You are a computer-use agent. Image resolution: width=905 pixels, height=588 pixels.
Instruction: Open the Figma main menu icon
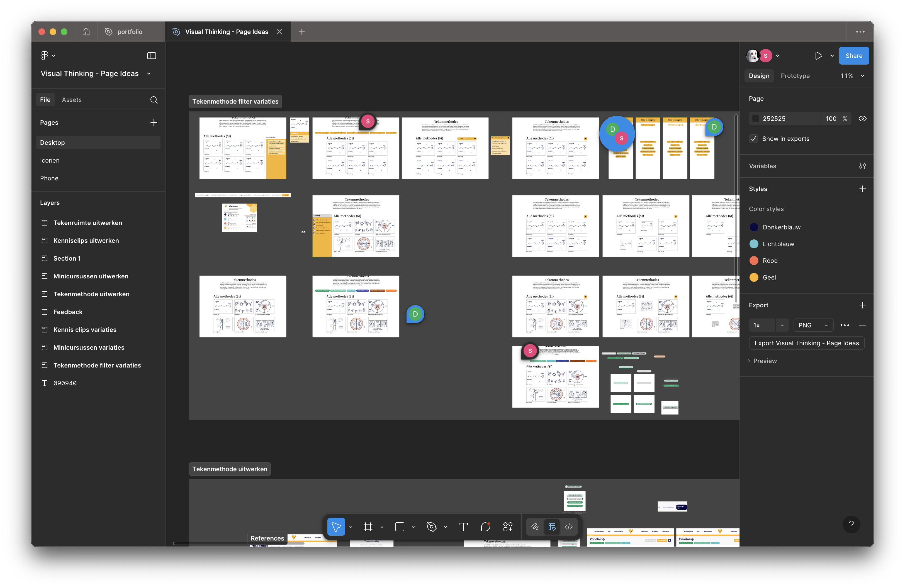(45, 56)
